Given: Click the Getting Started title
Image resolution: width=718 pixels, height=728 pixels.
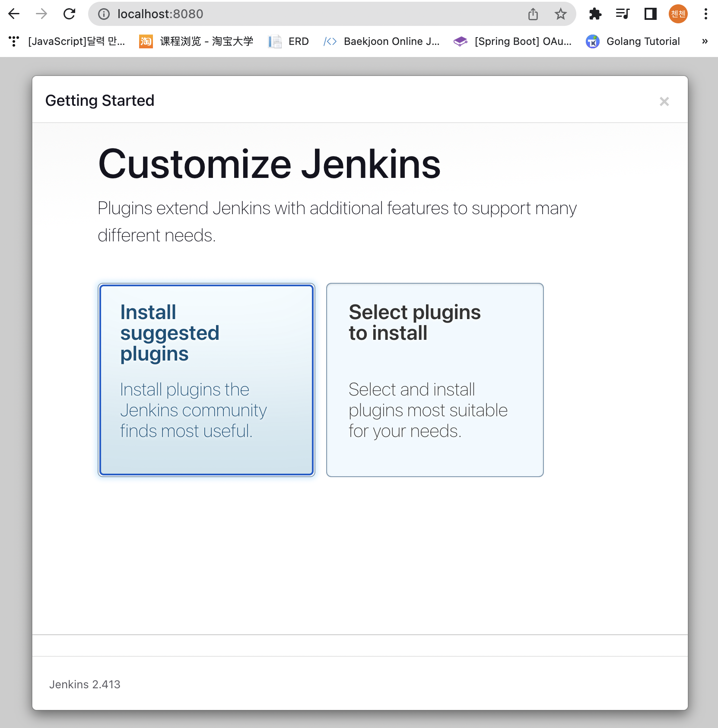Looking at the screenshot, I should [100, 101].
